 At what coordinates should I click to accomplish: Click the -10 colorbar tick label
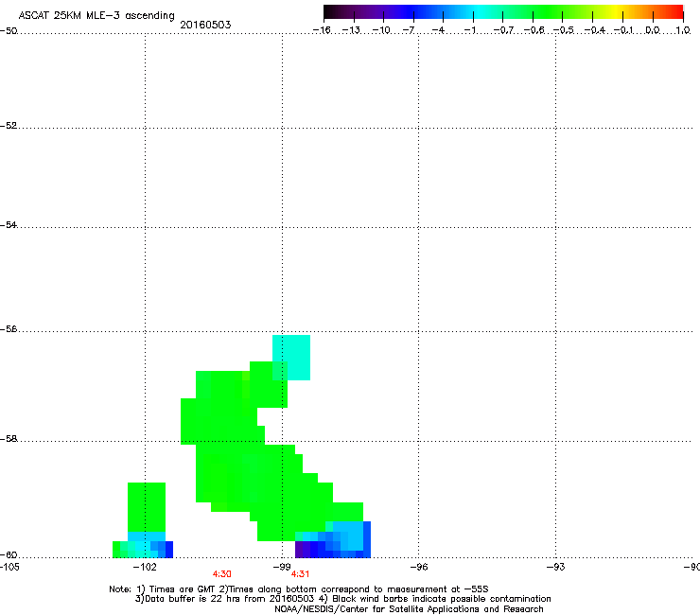[x=382, y=30]
